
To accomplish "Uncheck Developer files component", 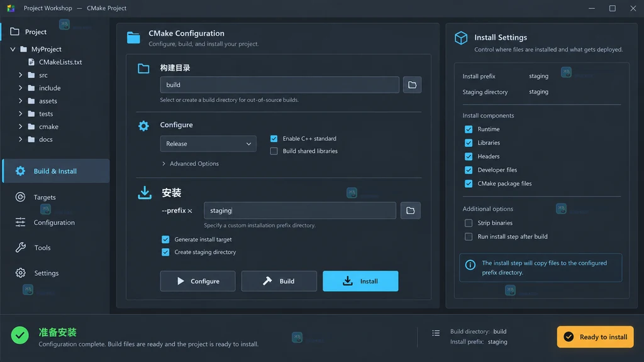I will coord(469,170).
